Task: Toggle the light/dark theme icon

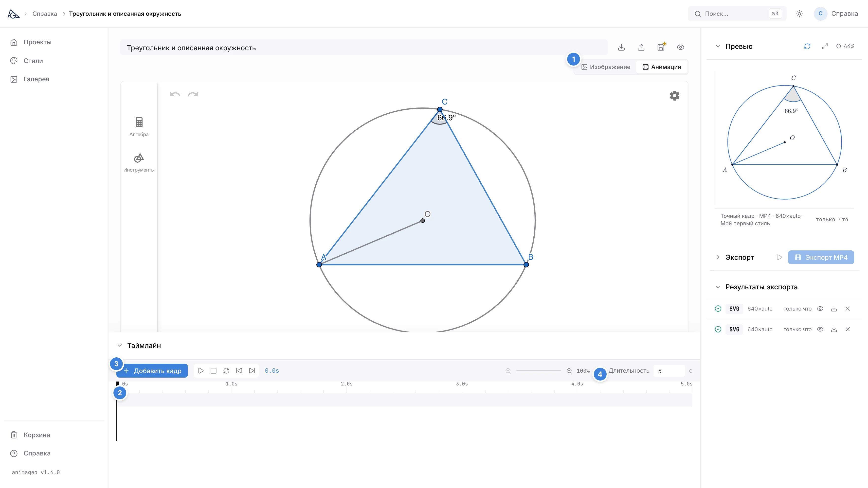Action: tap(799, 14)
